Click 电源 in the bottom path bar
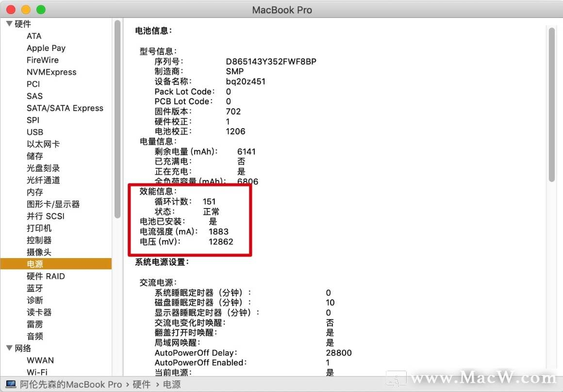 [x=172, y=384]
